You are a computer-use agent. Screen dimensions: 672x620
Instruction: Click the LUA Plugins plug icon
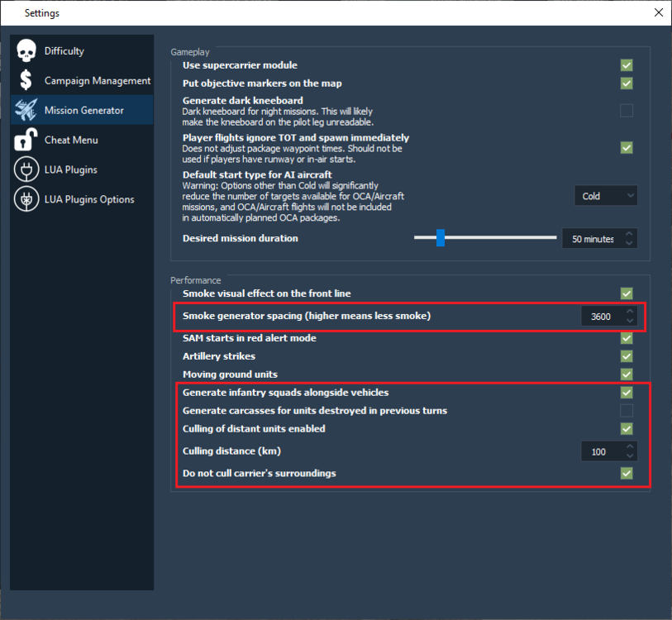pos(26,169)
